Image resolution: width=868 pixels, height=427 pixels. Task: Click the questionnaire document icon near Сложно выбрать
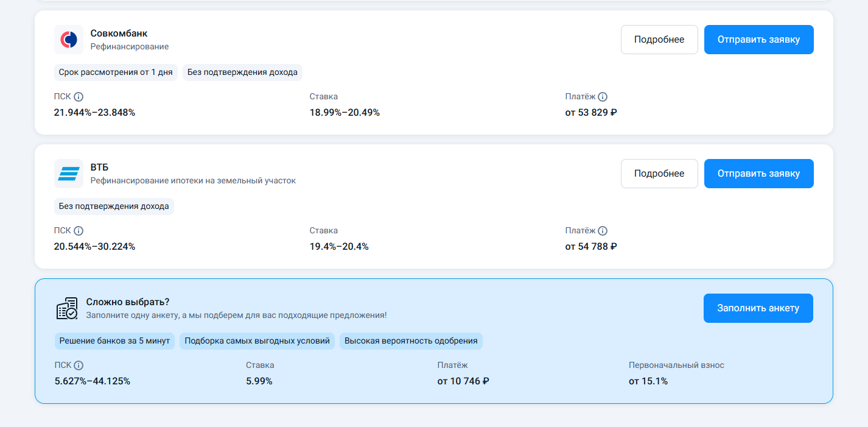click(x=67, y=308)
